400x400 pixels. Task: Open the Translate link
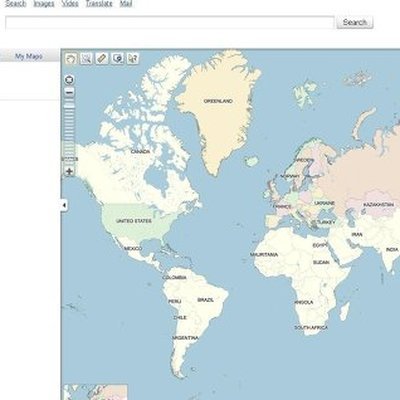click(x=99, y=4)
